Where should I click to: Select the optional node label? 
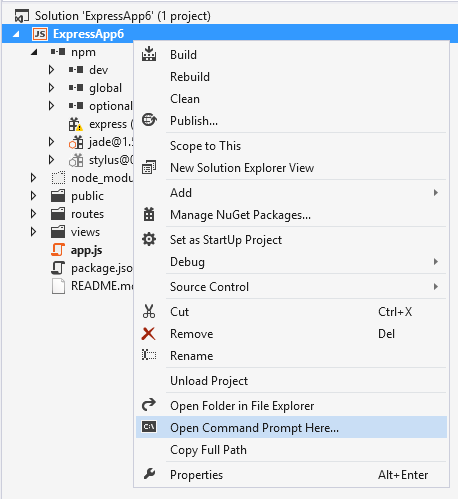point(111,106)
